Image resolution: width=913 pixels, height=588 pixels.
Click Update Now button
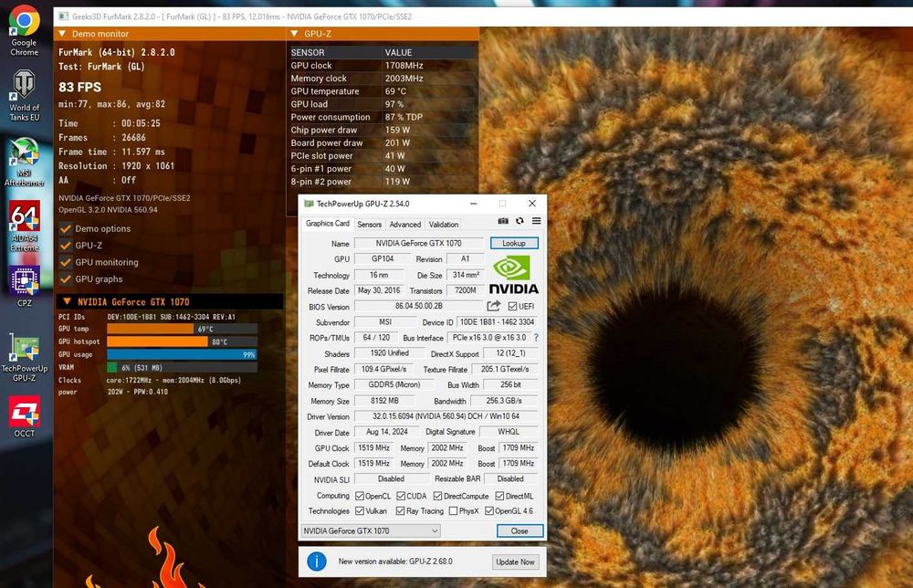pos(515,562)
